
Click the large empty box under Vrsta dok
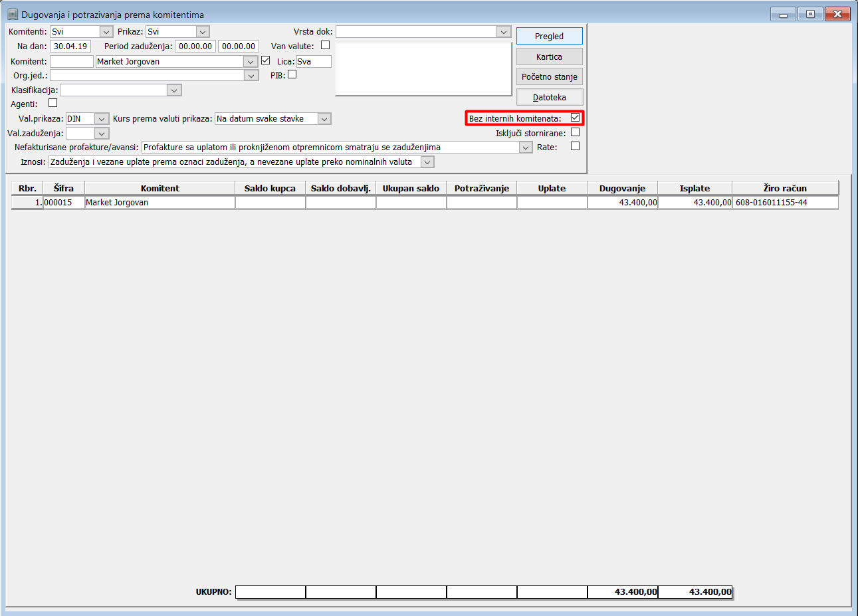point(423,69)
